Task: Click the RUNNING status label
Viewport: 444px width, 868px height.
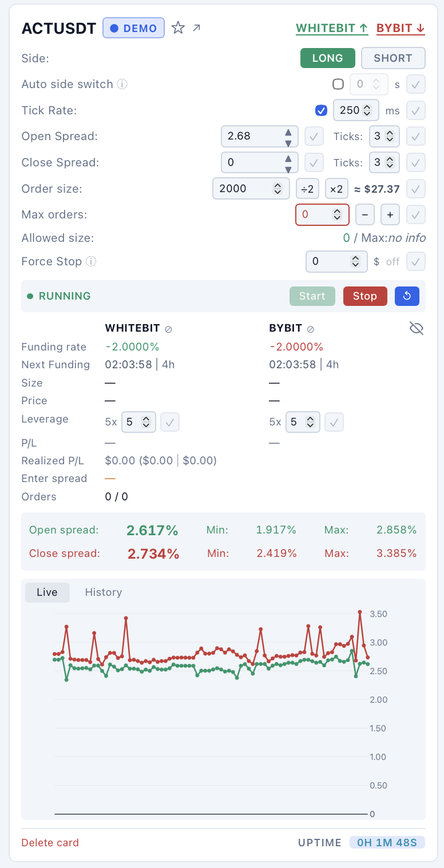Action: pos(65,296)
